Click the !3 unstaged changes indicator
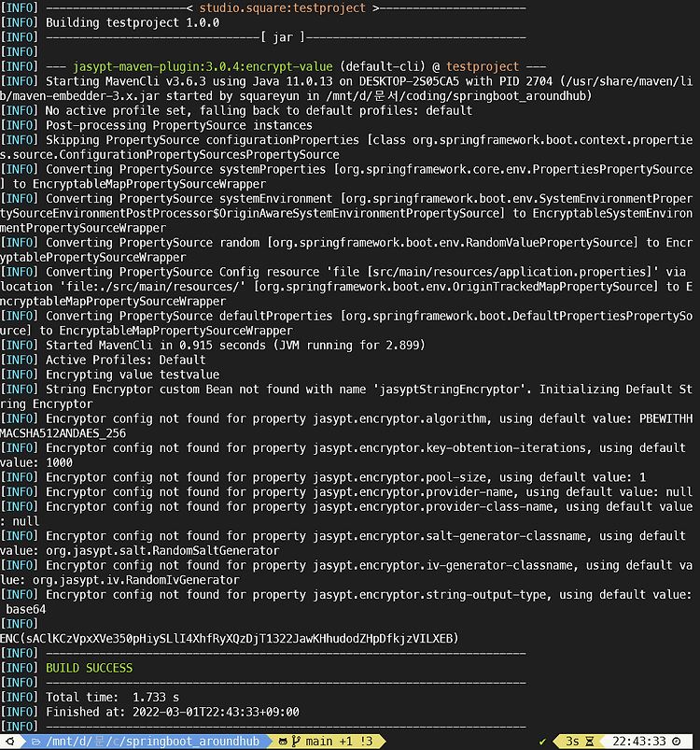This screenshot has width=700, height=750. (367, 742)
